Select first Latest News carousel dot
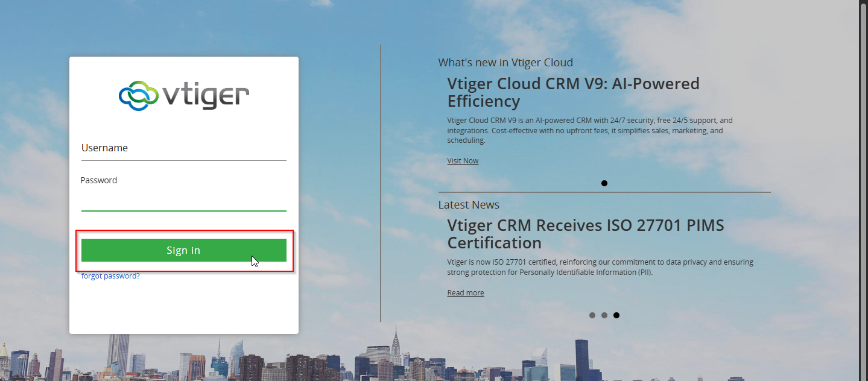868x381 pixels. (x=592, y=315)
